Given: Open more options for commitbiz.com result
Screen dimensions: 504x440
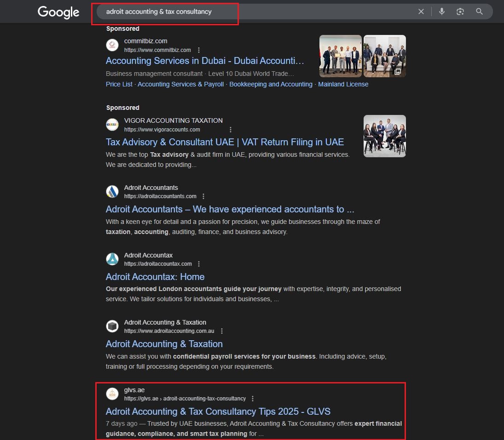Looking at the screenshot, I should pyautogui.click(x=199, y=50).
